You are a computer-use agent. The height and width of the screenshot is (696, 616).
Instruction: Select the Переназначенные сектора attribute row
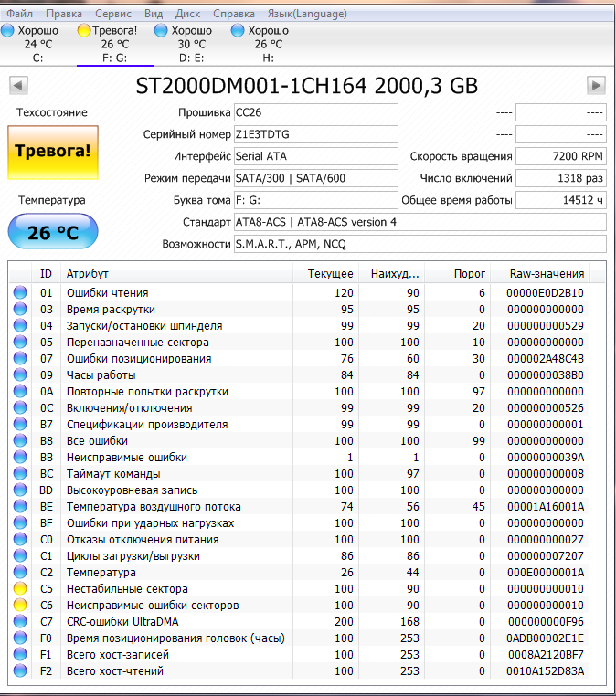pyautogui.click(x=306, y=343)
